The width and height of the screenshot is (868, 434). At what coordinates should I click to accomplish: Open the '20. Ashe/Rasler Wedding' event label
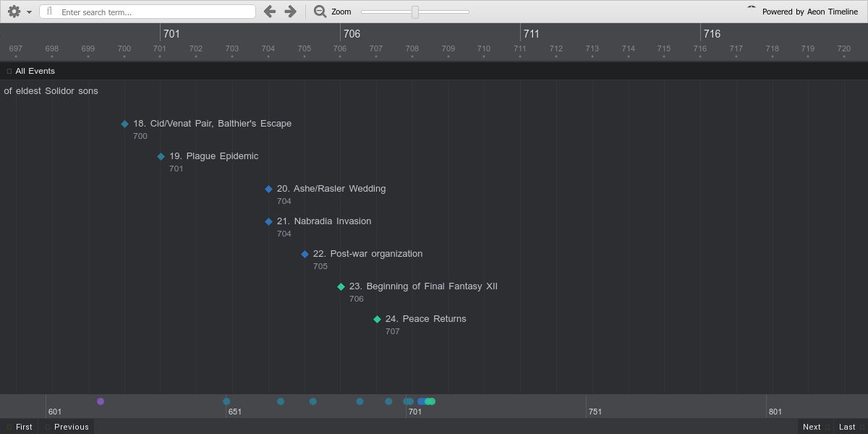[x=331, y=189]
